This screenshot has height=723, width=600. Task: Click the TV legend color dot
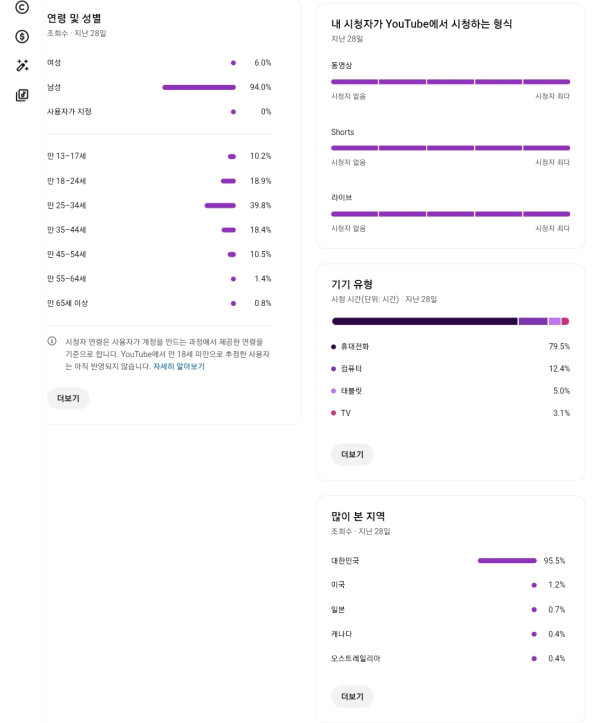pyautogui.click(x=334, y=413)
